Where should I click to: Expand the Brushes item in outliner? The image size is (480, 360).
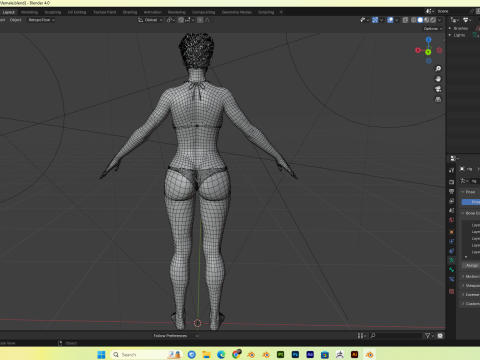(x=450, y=28)
